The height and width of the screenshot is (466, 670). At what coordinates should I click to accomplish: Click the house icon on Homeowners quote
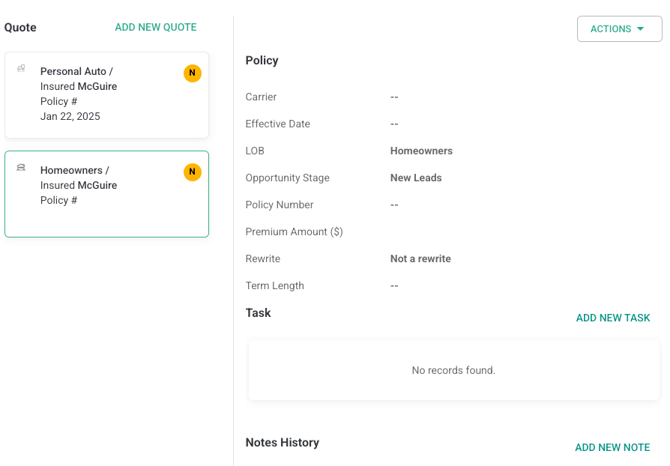tap(21, 168)
